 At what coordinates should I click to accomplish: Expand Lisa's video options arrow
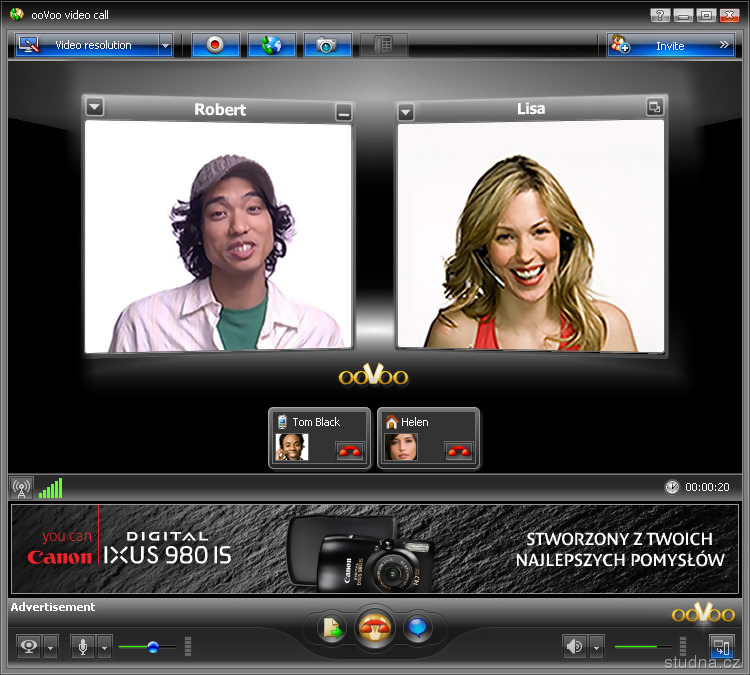click(x=406, y=113)
